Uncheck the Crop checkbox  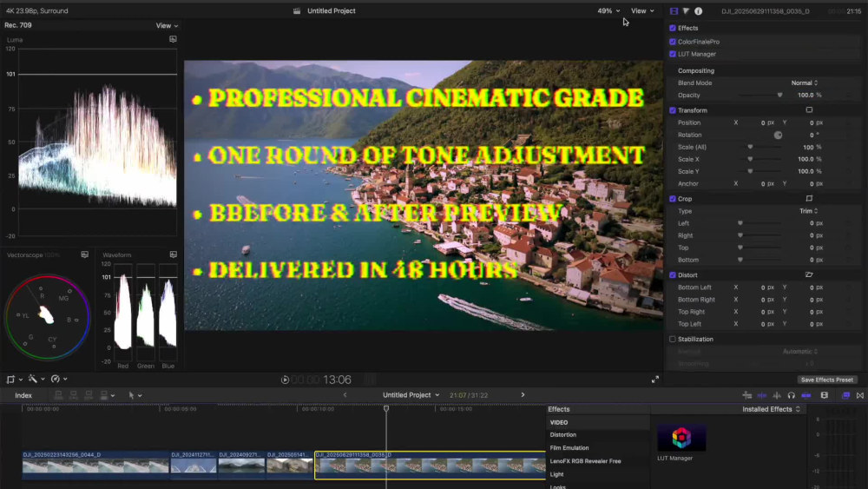coord(673,199)
